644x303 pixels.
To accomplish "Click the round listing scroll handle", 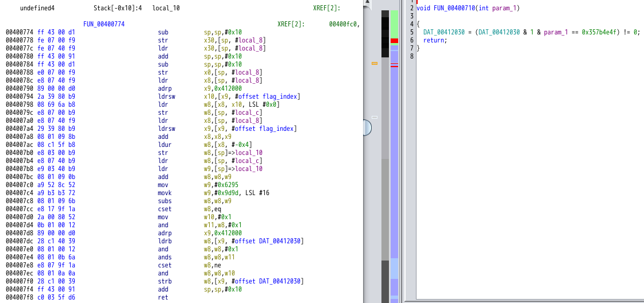I will tap(367, 127).
